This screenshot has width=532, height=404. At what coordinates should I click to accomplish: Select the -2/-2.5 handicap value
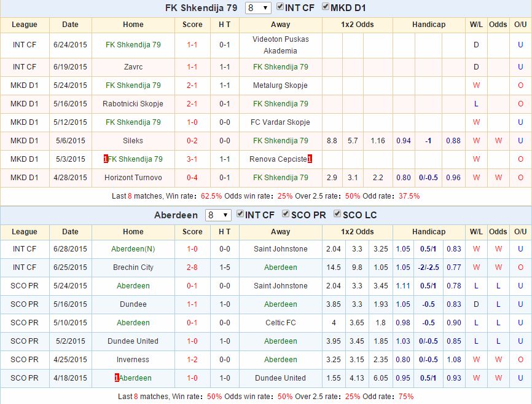428,267
